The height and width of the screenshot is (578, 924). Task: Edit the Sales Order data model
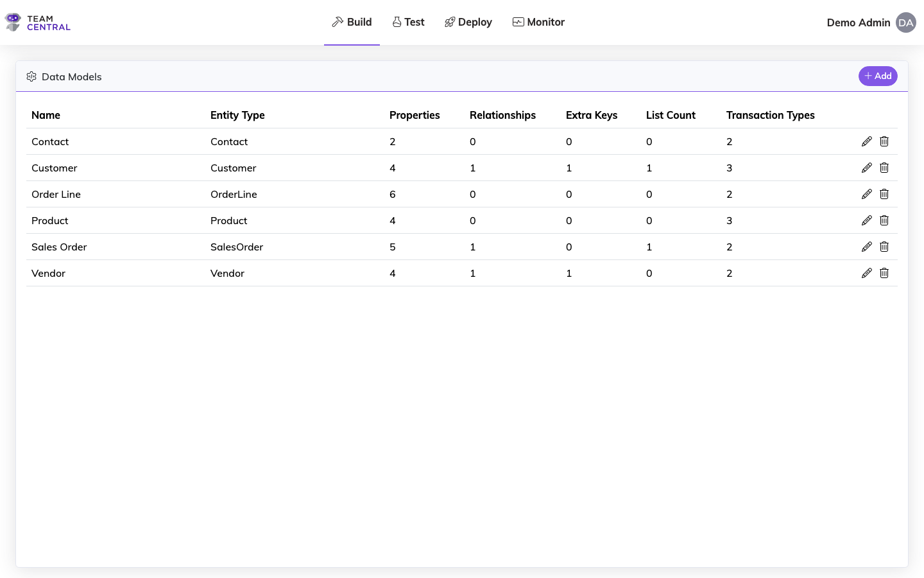(x=867, y=247)
